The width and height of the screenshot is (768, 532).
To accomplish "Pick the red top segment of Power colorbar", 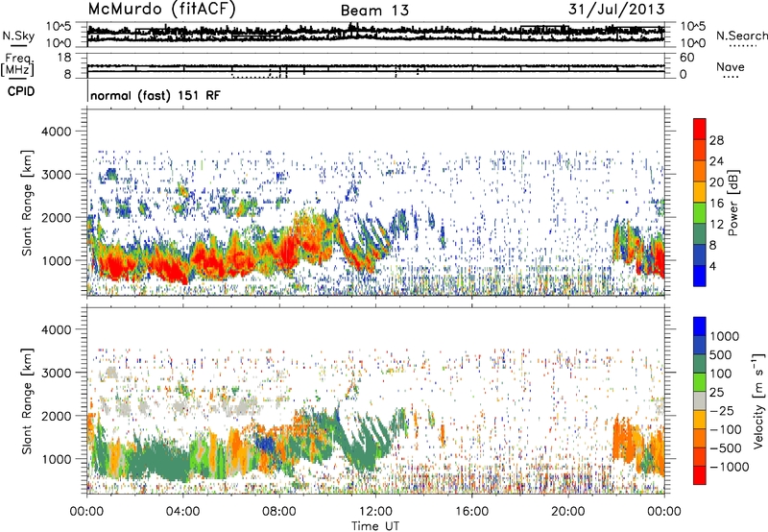I will [700, 129].
